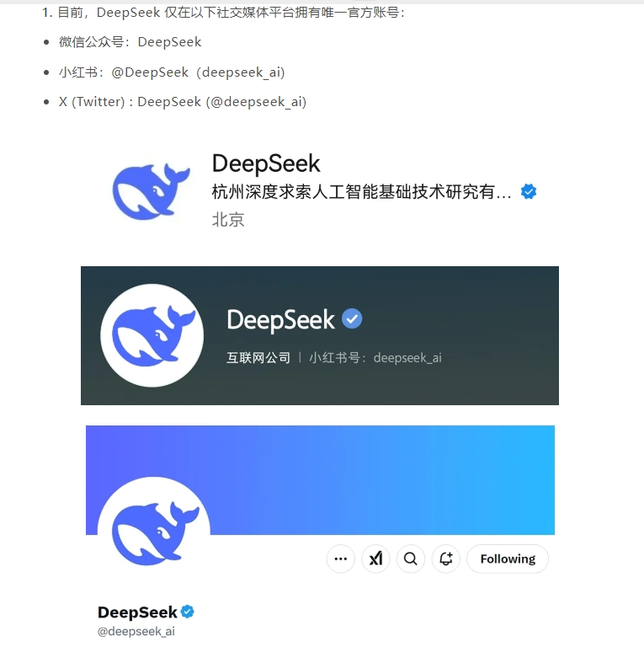Click the Grok xI icon button
This screenshot has height=647, width=644.
click(375, 559)
